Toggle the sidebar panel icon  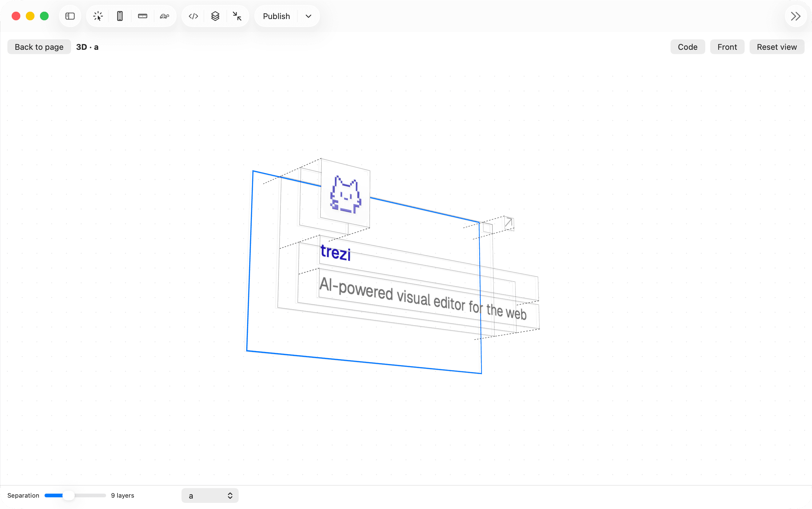coord(70,16)
